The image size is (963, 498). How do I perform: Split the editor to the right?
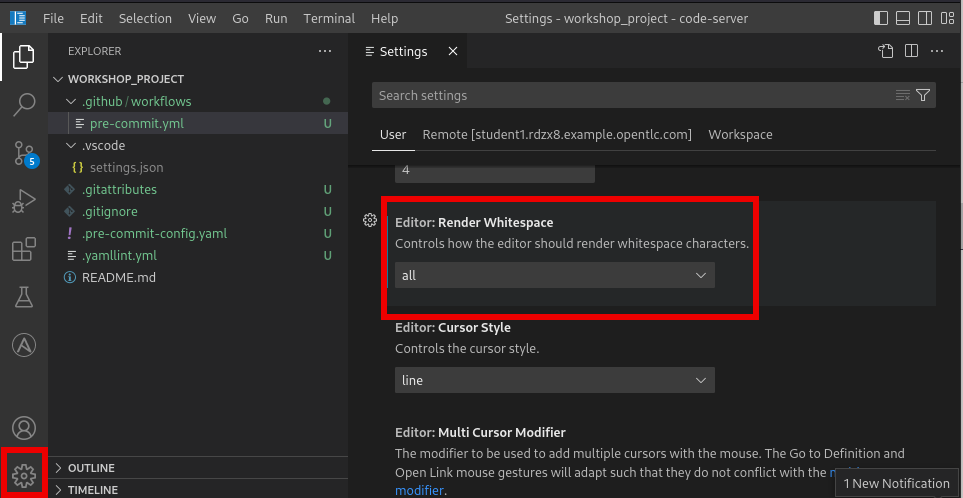pos(911,51)
